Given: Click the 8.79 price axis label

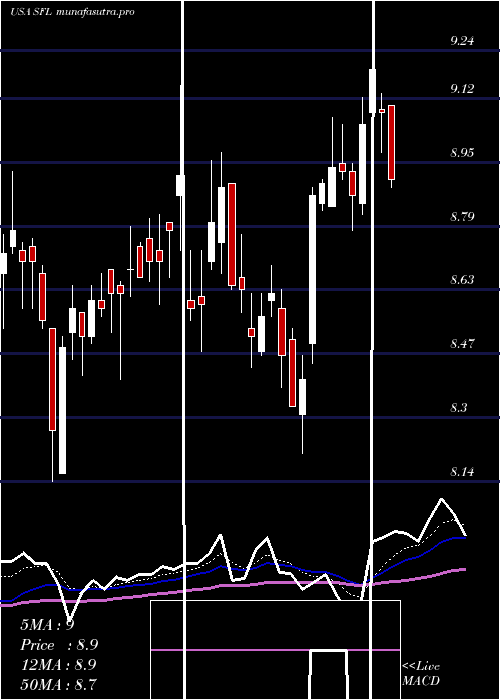Looking at the screenshot, I should click(x=462, y=217).
